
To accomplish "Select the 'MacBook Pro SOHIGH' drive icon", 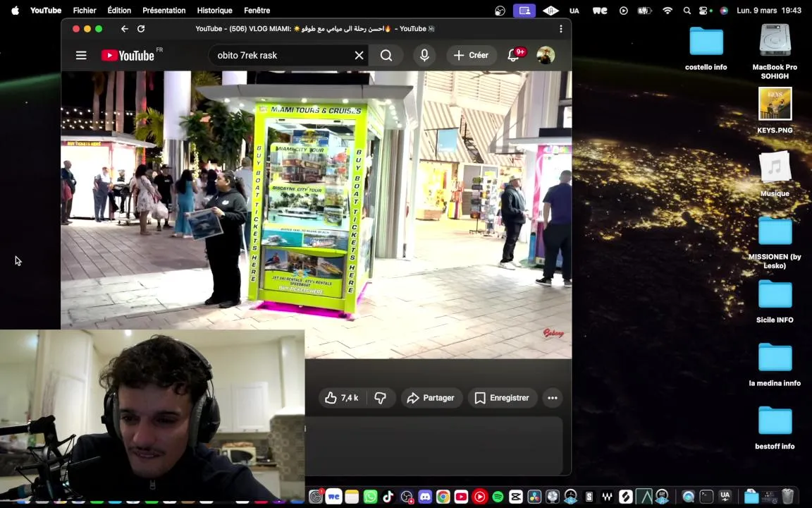I will [775, 40].
